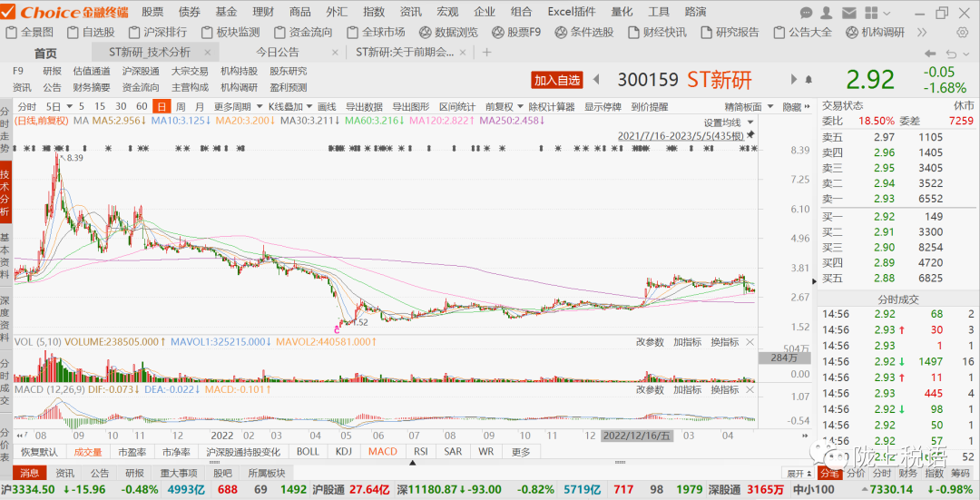Switch to the 今日公告 tab
This screenshot has width=980, height=500.
pos(278,53)
